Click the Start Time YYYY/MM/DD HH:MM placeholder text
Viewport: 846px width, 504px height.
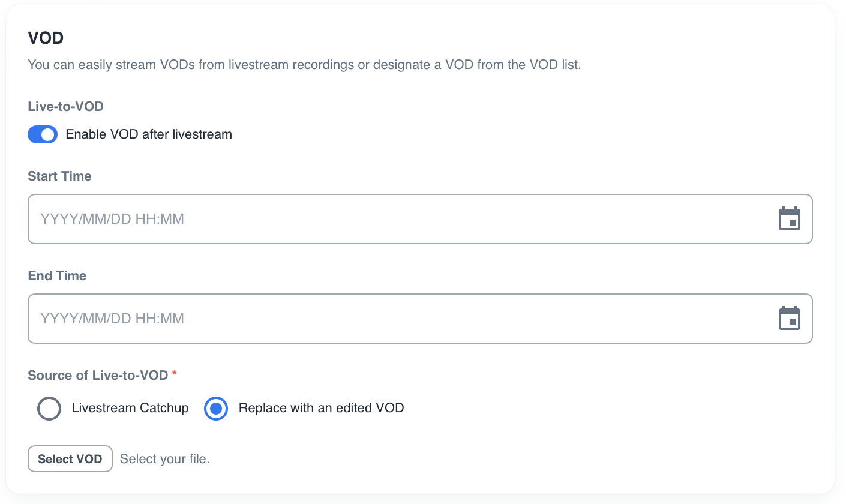(112, 219)
